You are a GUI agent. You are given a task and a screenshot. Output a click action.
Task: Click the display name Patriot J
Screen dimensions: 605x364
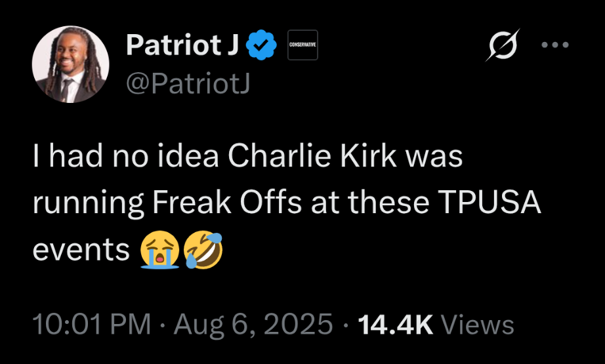181,45
